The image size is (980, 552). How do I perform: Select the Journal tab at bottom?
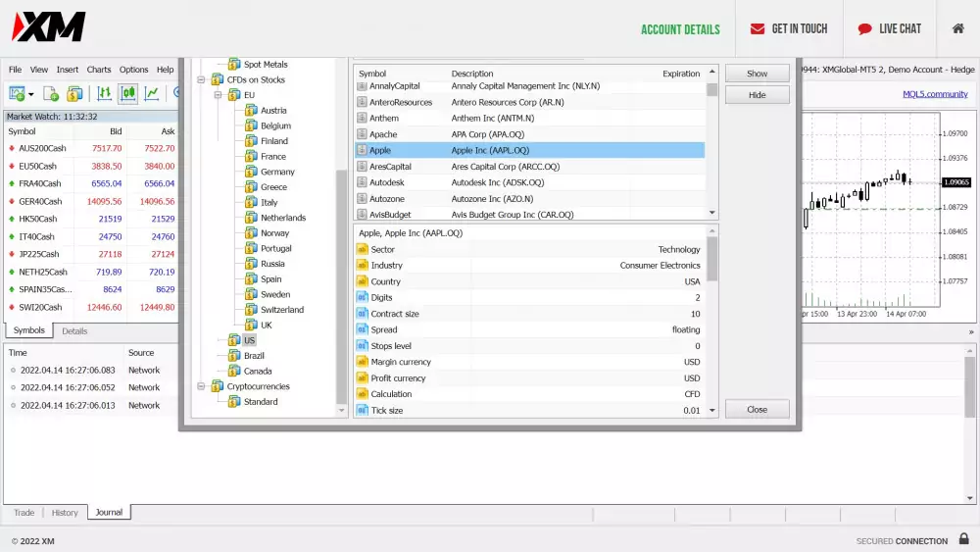[x=109, y=512]
